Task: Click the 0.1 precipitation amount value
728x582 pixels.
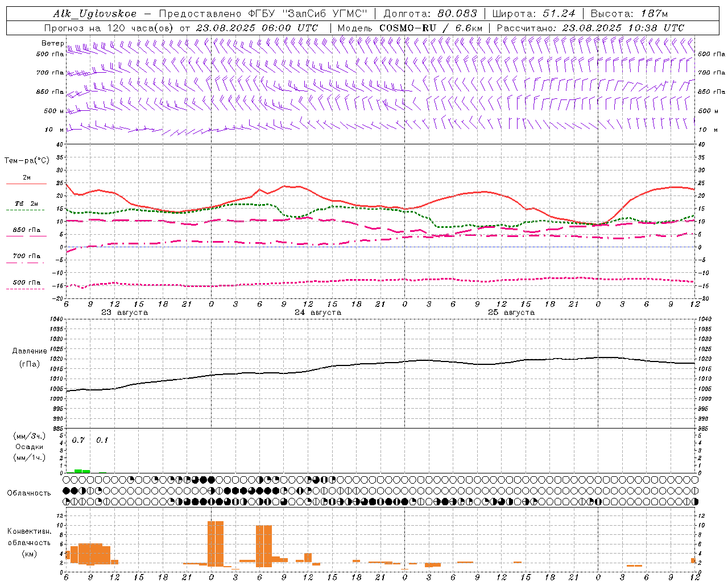Action: tap(102, 440)
